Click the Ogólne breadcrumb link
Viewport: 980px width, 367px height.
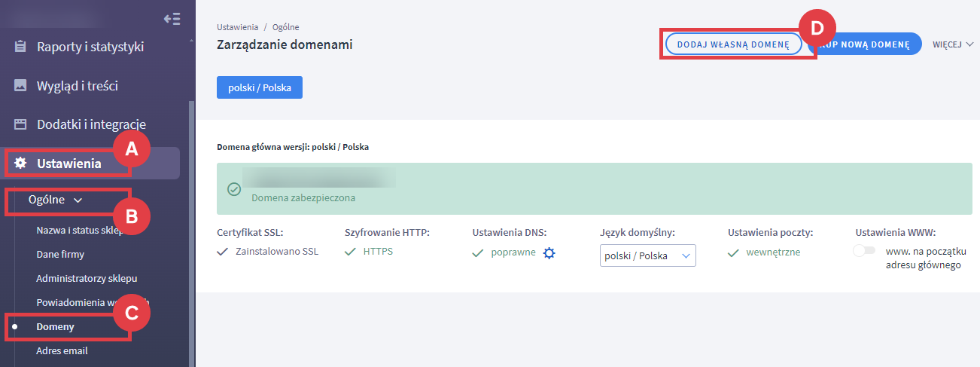[286, 27]
